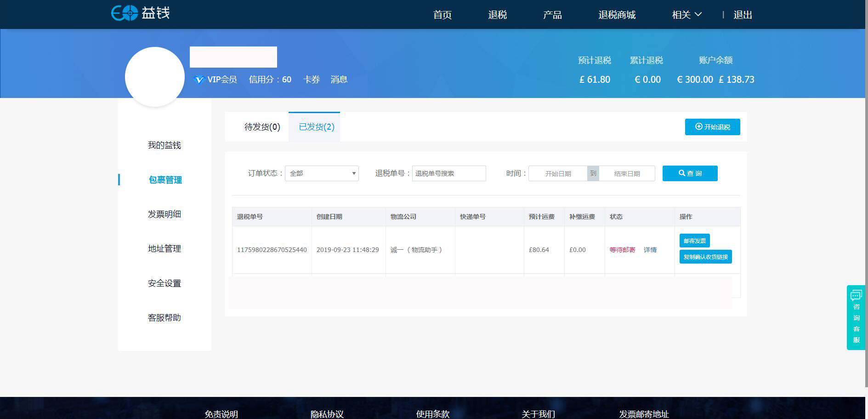This screenshot has height=419, width=868.
Task: Click balance £ 138.73
Action: (737, 80)
